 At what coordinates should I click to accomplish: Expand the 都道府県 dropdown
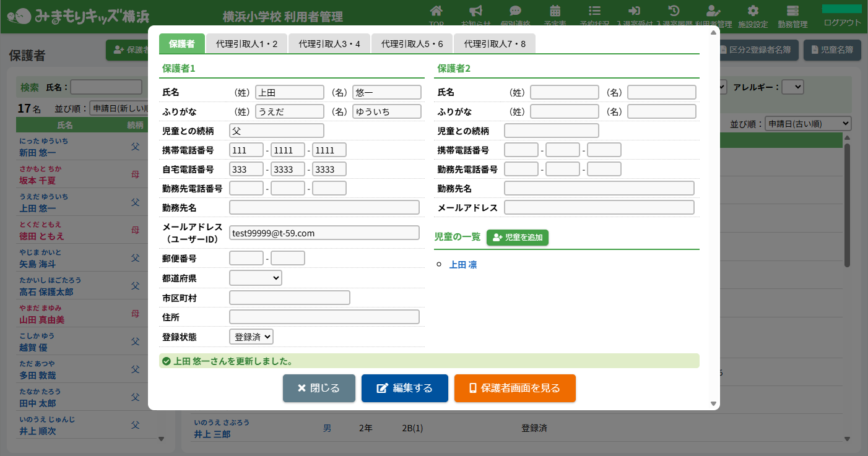255,278
